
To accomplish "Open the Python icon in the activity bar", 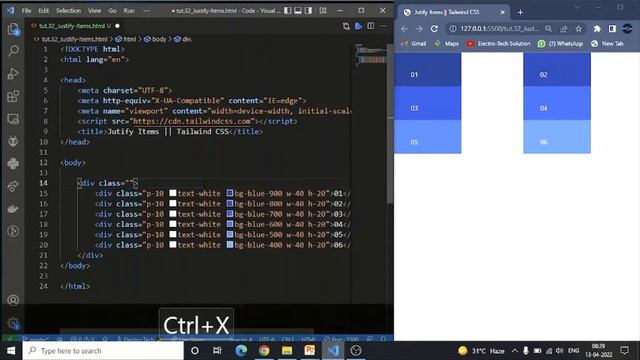I will (13, 164).
